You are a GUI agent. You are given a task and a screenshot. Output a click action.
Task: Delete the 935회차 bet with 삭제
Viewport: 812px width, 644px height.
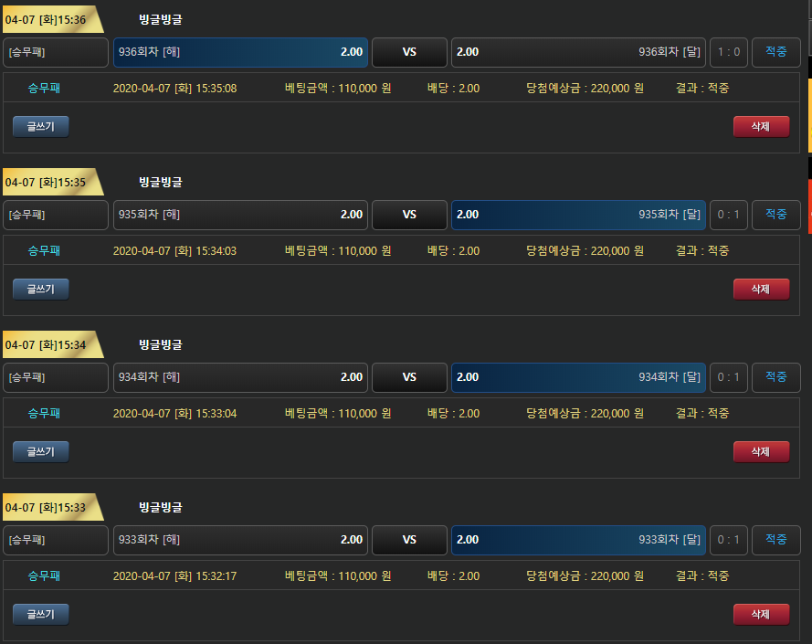click(761, 289)
